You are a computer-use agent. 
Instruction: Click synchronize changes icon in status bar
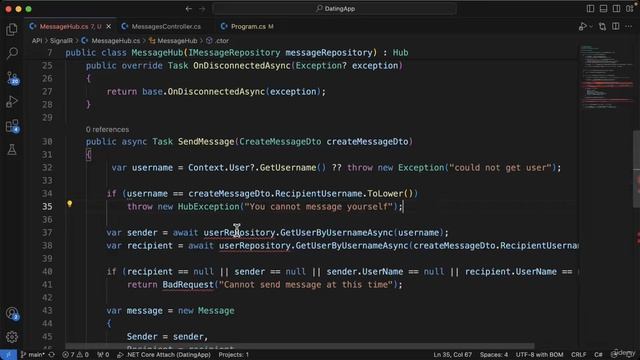(x=52, y=355)
